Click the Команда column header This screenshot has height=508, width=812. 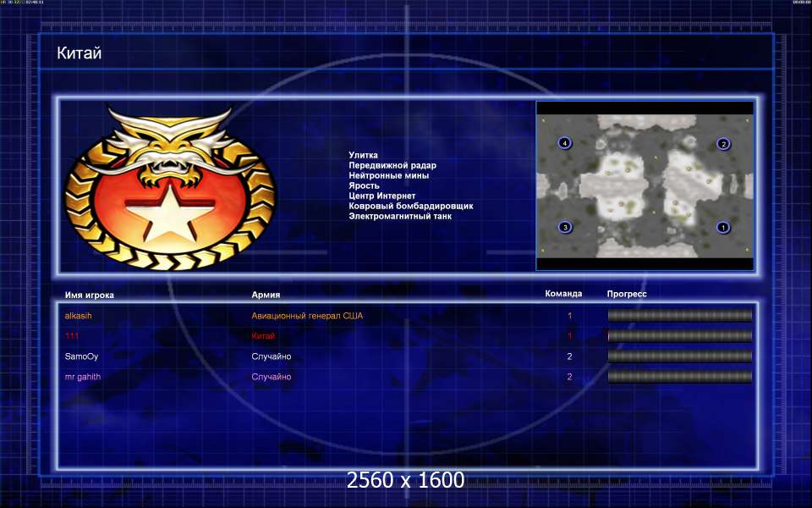tap(563, 294)
